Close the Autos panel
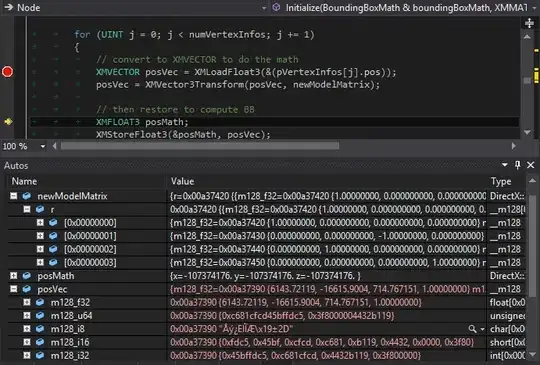 (x=531, y=165)
